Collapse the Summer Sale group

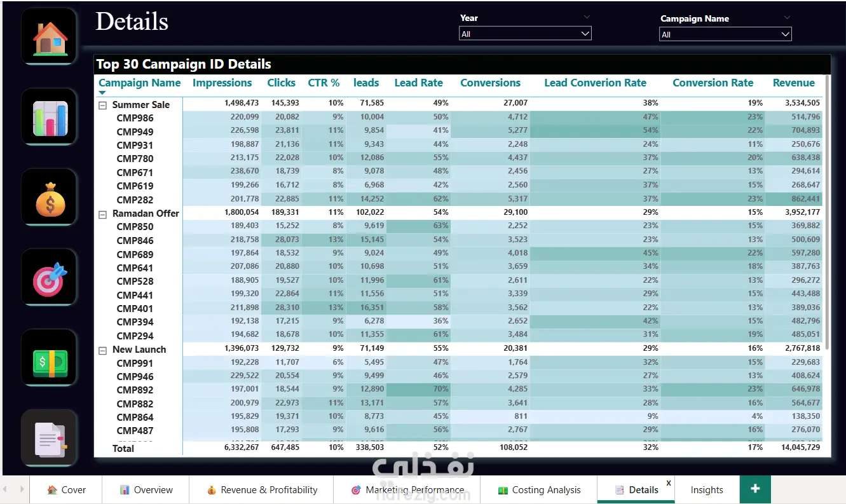(102, 106)
